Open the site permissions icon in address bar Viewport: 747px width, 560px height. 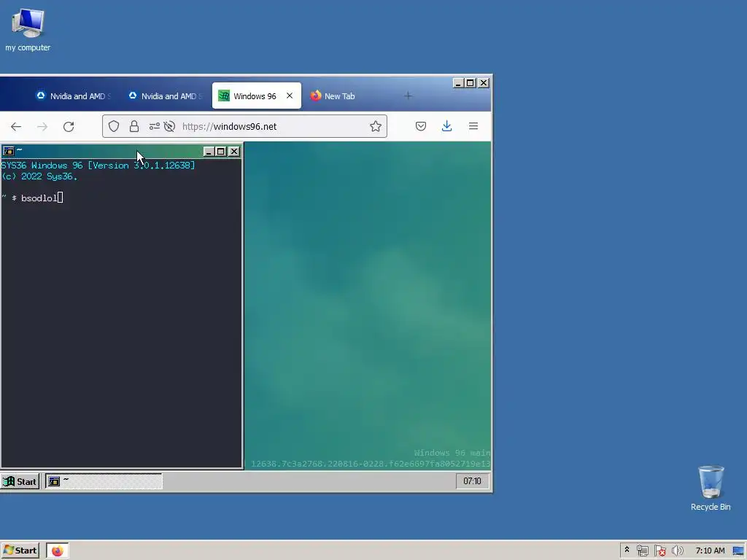155,126
